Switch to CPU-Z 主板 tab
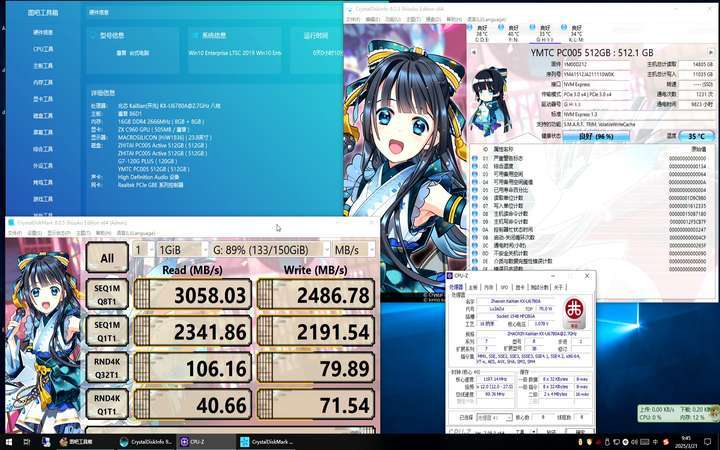This screenshot has width=720, height=450. tap(473, 287)
